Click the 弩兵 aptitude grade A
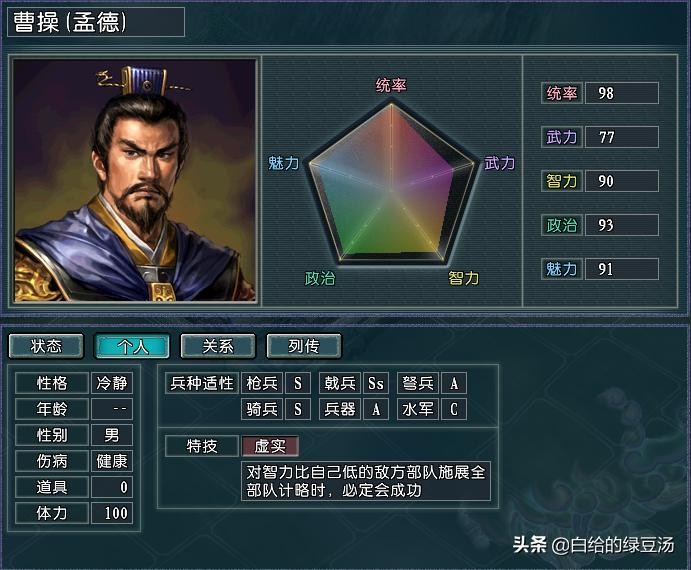 454,383
